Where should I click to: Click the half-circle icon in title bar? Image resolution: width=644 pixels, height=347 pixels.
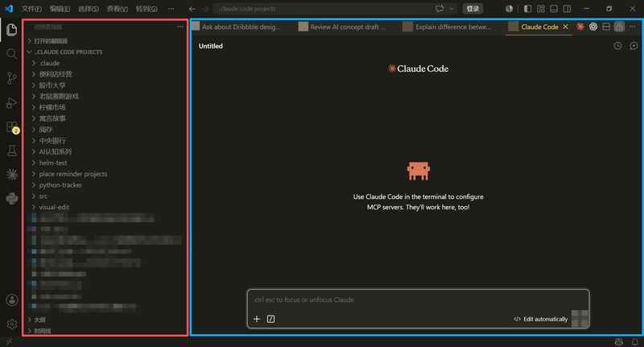click(x=510, y=9)
